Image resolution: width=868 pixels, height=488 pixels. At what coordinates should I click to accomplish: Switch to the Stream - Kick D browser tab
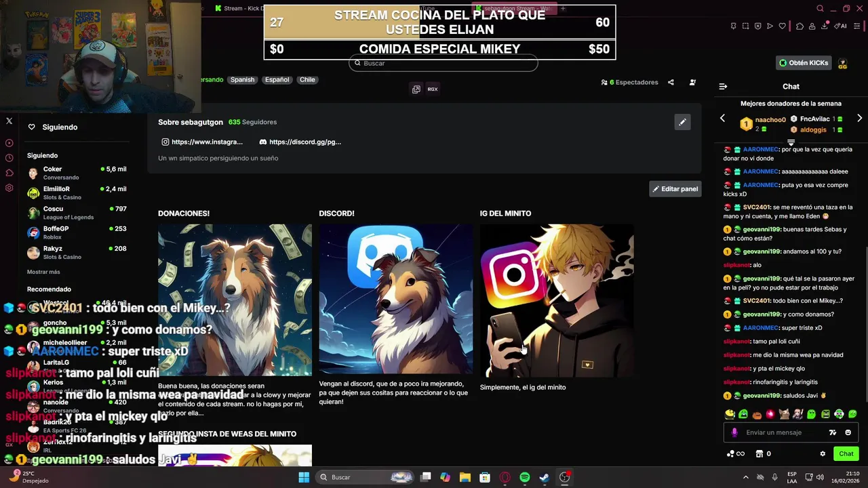(241, 9)
